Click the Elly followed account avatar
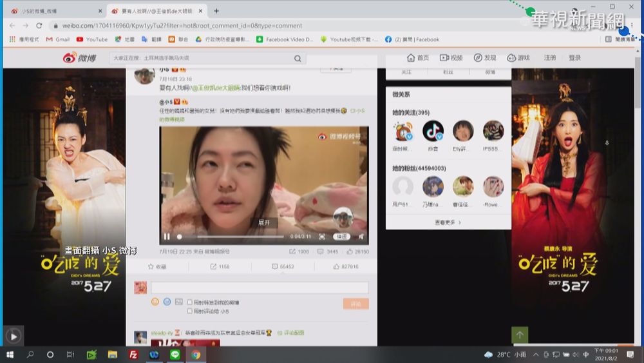Screen dimensions: 644x363 pos(463,131)
